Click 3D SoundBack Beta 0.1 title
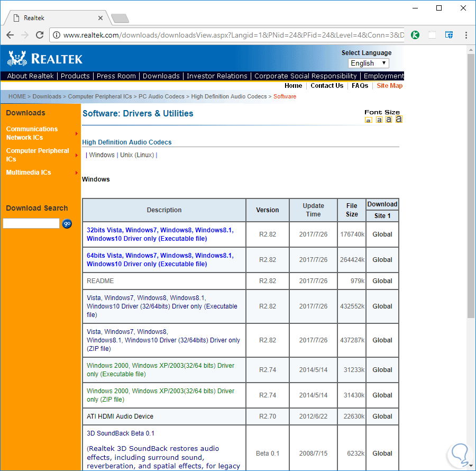476x471 pixels. [121, 433]
